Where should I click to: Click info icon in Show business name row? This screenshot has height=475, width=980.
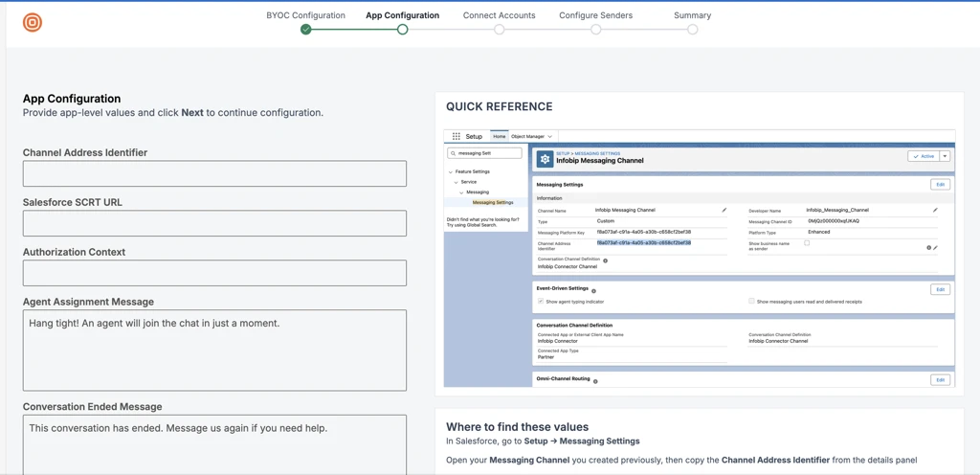pos(928,247)
